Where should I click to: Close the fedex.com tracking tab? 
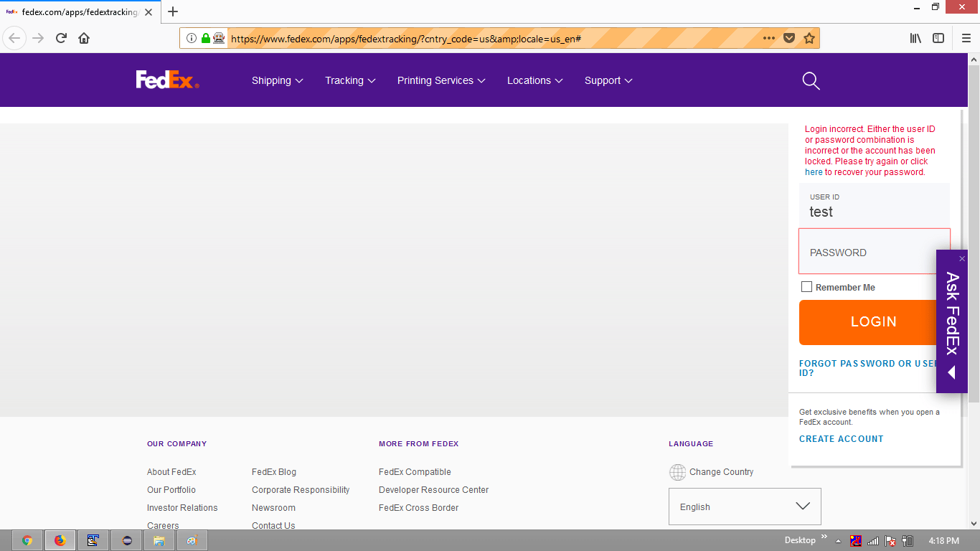[x=149, y=12]
